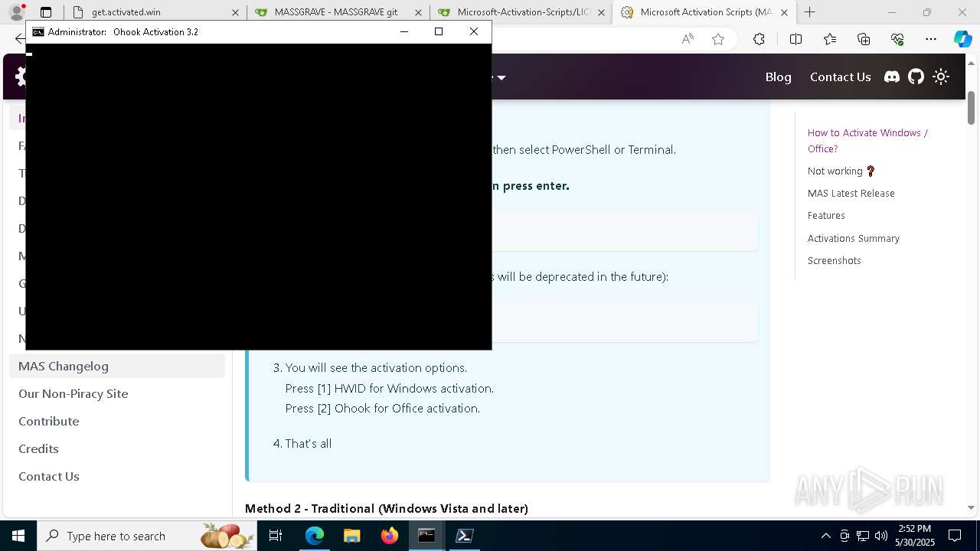This screenshot has height=551, width=980.
Task: Open Blog link in site header
Action: [778, 77]
